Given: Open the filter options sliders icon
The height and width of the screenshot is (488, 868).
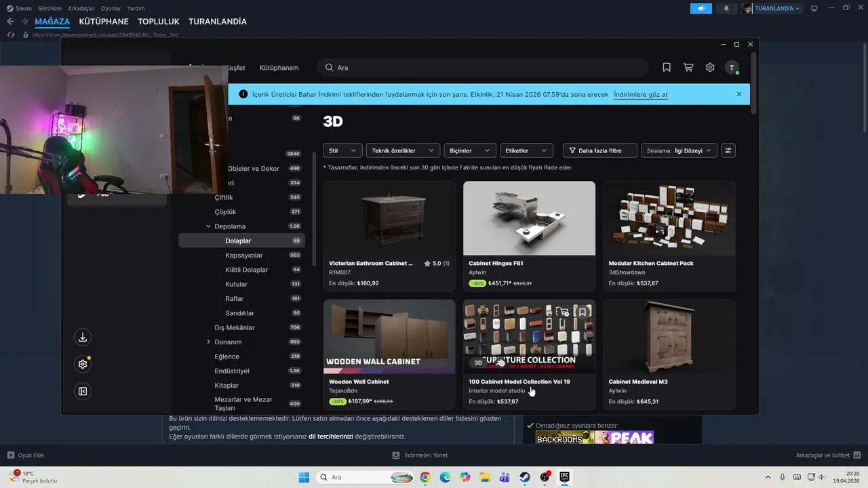Looking at the screenshot, I should [x=728, y=150].
